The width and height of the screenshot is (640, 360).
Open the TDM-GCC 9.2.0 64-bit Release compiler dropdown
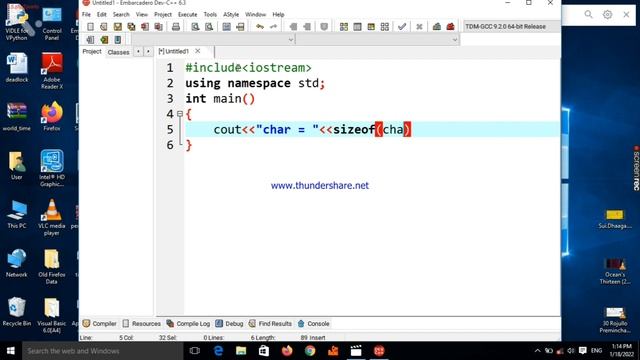point(511,27)
